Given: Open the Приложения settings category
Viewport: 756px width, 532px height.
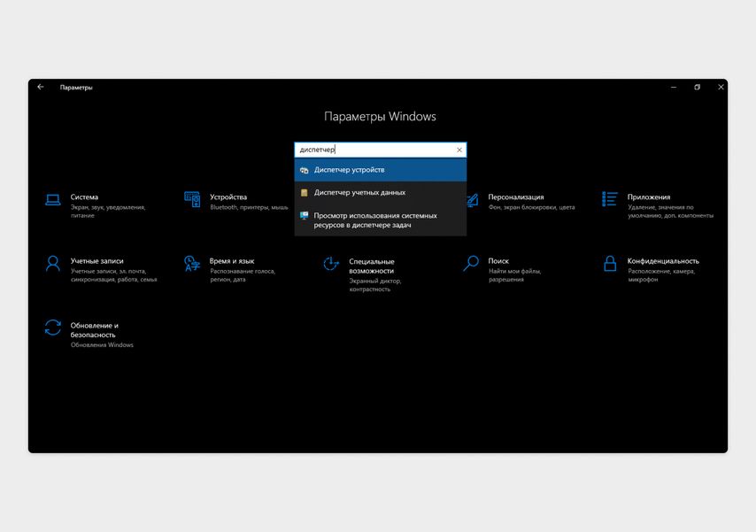Looking at the screenshot, I should 649,197.
